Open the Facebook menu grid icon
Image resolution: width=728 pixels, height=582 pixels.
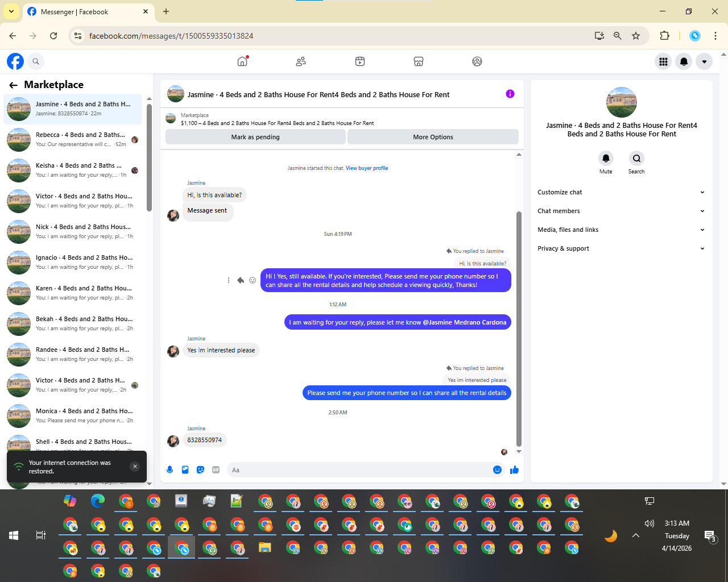[x=663, y=61]
